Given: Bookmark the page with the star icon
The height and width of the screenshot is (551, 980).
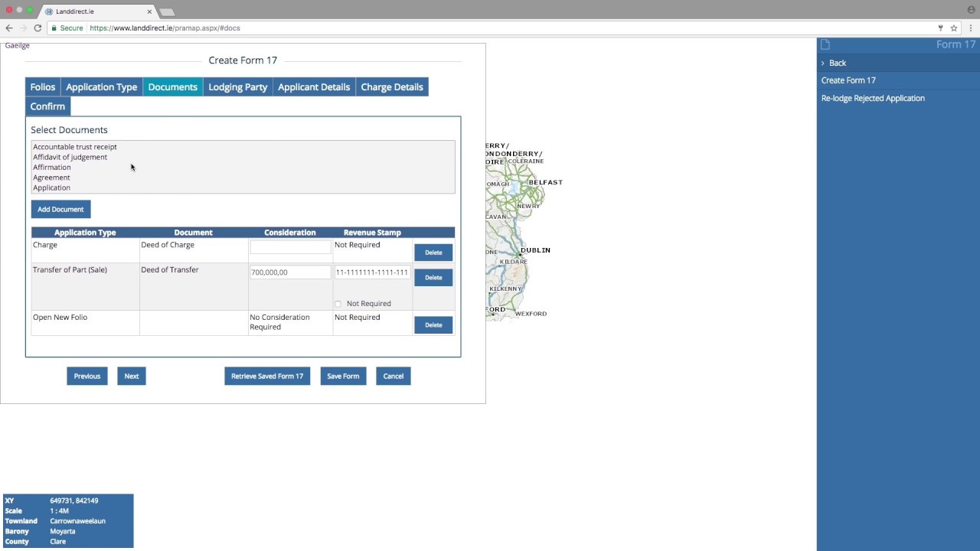Looking at the screenshot, I should 954,28.
